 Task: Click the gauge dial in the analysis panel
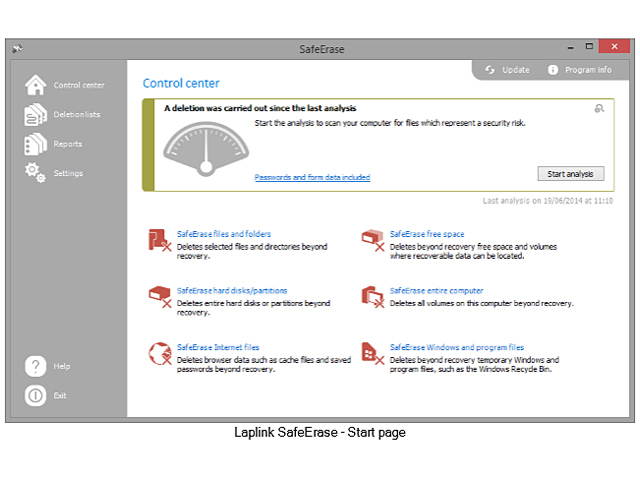pos(206,149)
